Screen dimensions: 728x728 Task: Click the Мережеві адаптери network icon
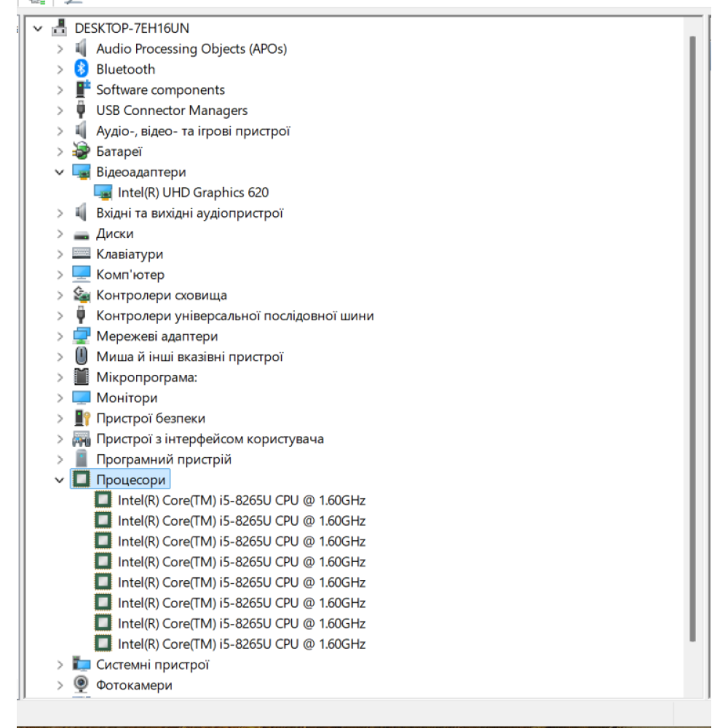(81, 336)
